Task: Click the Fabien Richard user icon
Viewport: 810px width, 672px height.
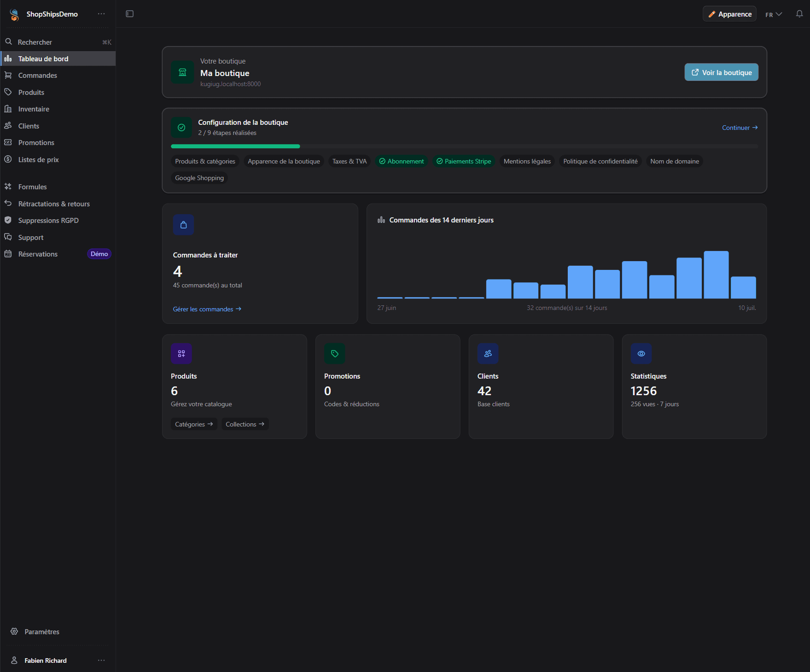Action: pyautogui.click(x=14, y=660)
